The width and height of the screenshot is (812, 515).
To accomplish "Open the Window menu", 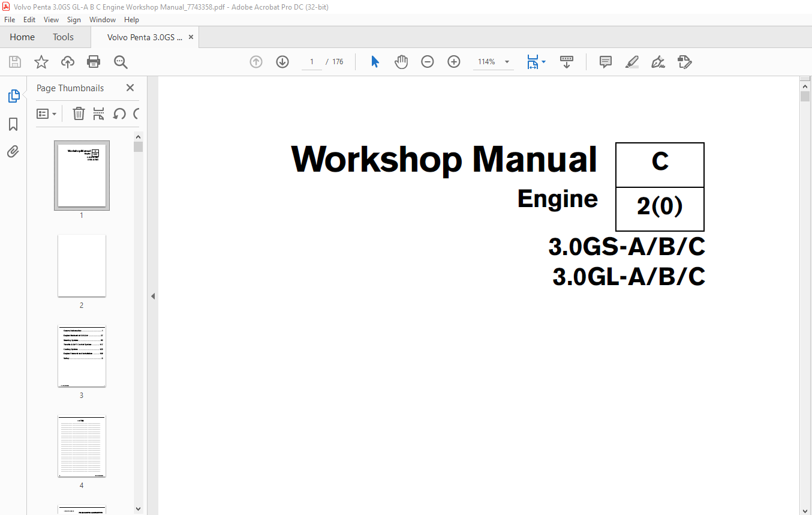I will (x=103, y=20).
